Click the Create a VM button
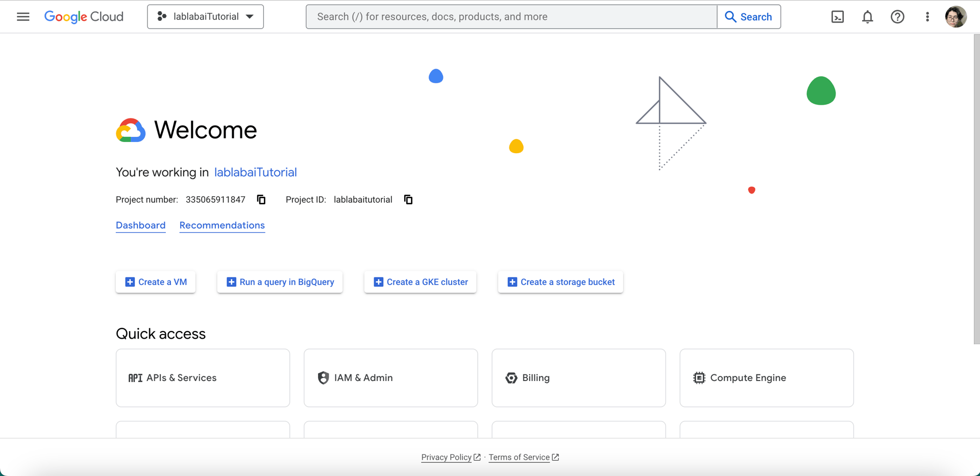Screen dimensions: 980x476 (x=156, y=282)
